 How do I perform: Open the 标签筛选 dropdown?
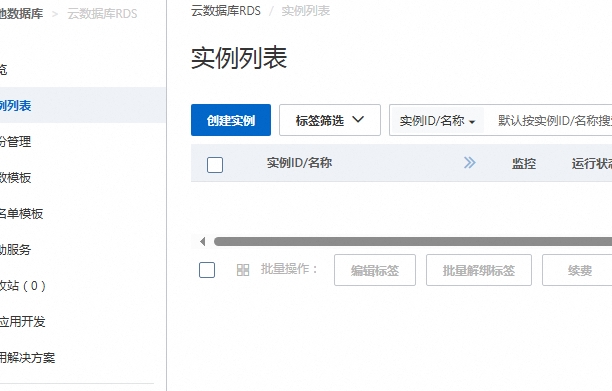coord(330,120)
